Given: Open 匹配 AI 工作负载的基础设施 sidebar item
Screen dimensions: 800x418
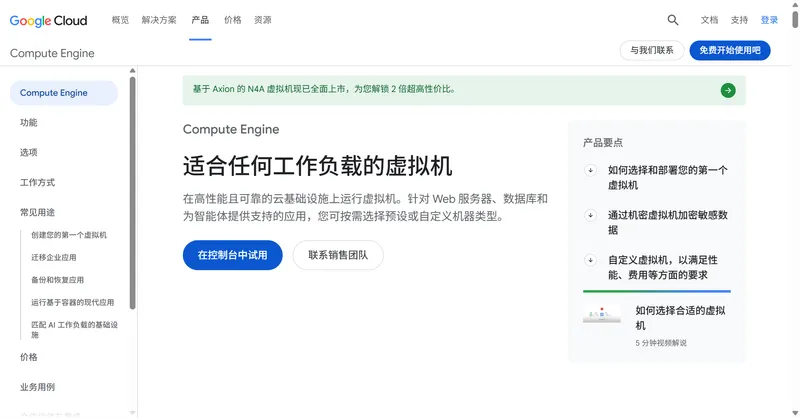Looking at the screenshot, I should 74,329.
